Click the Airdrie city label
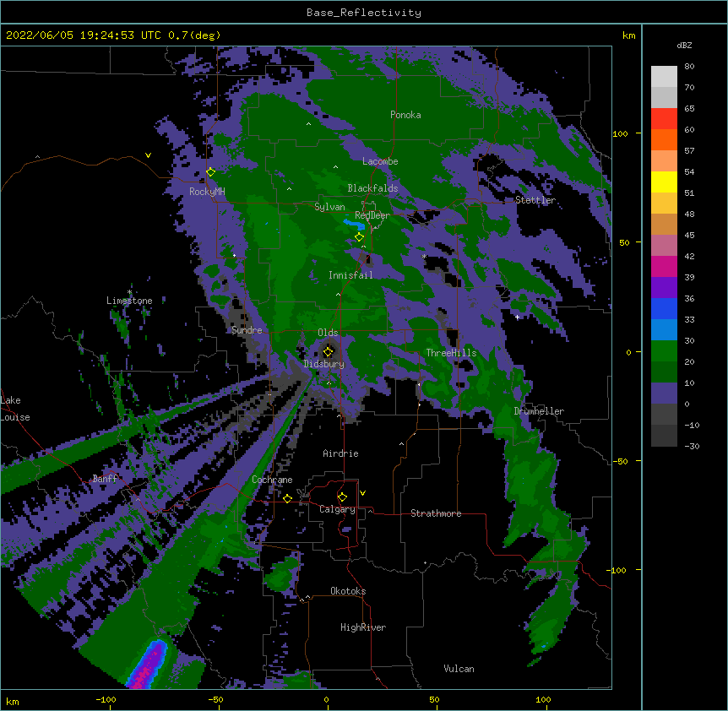 pyautogui.click(x=340, y=453)
